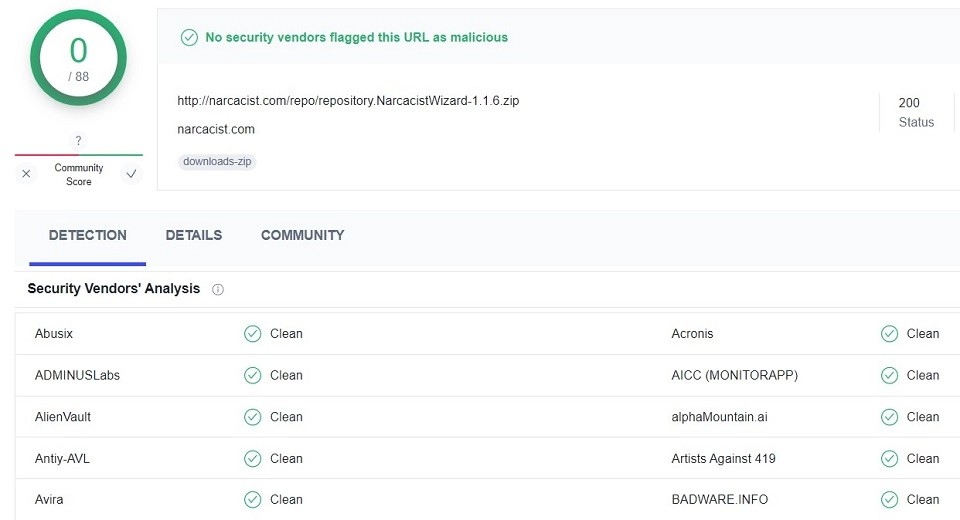Select the Antiy-AVL vendor name
This screenshot has width=960, height=520.
[62, 459]
